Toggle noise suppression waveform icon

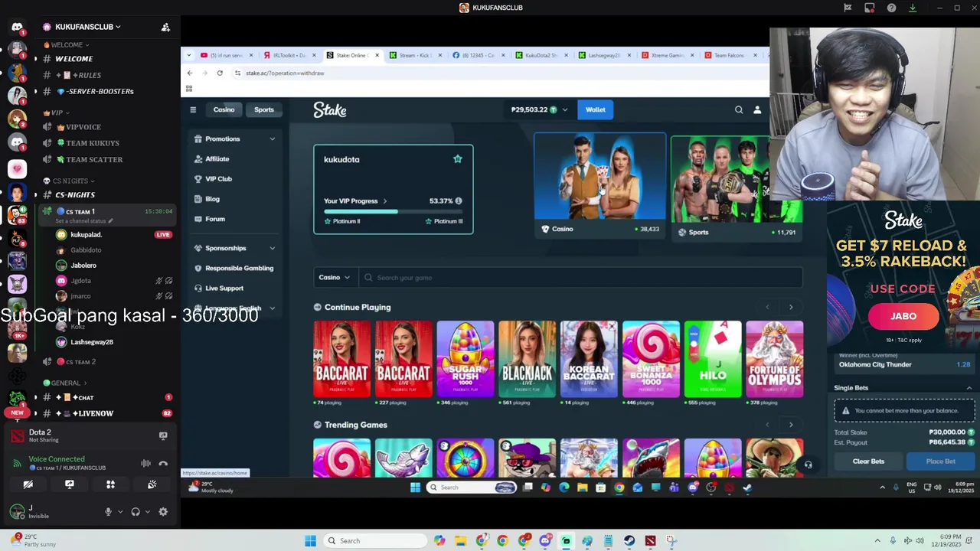click(145, 463)
